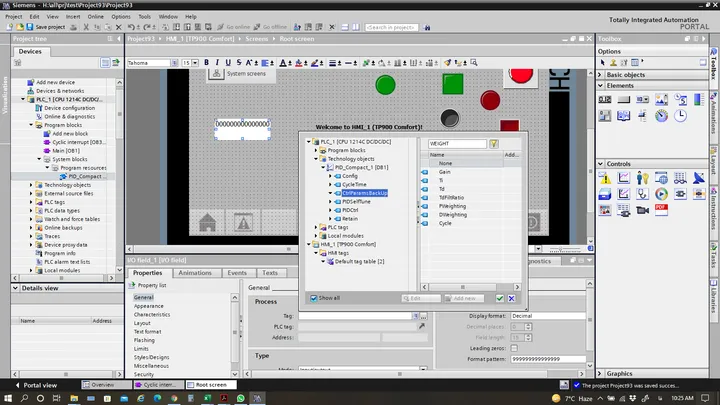Open the Online menu
Screen dimensions: 720x405
96,17
